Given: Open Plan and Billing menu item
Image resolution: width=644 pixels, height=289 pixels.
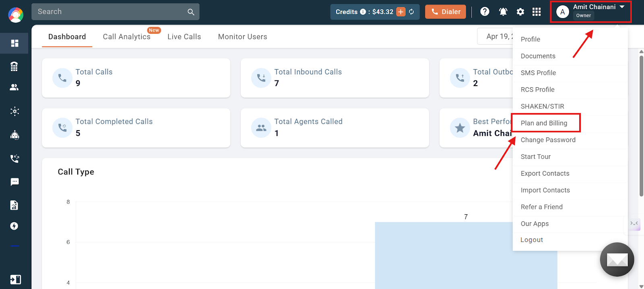Looking at the screenshot, I should click(x=570, y=123).
